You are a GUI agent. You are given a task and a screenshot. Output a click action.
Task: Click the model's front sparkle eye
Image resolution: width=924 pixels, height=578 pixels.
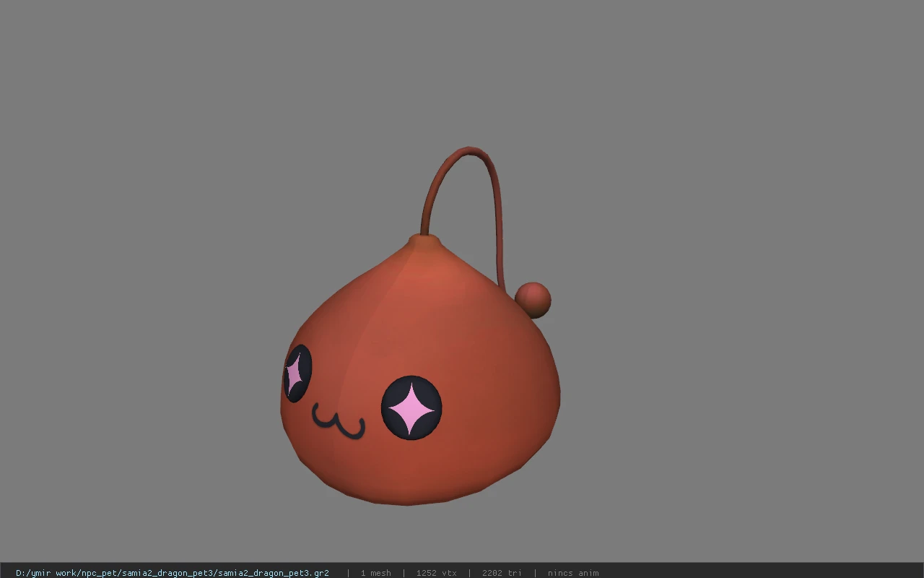(x=411, y=407)
